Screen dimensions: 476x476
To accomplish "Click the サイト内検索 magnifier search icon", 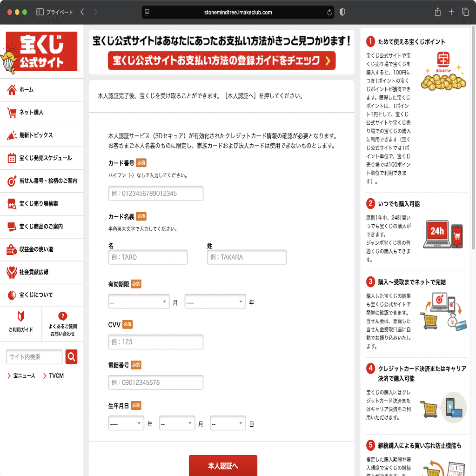I will (x=71, y=357).
